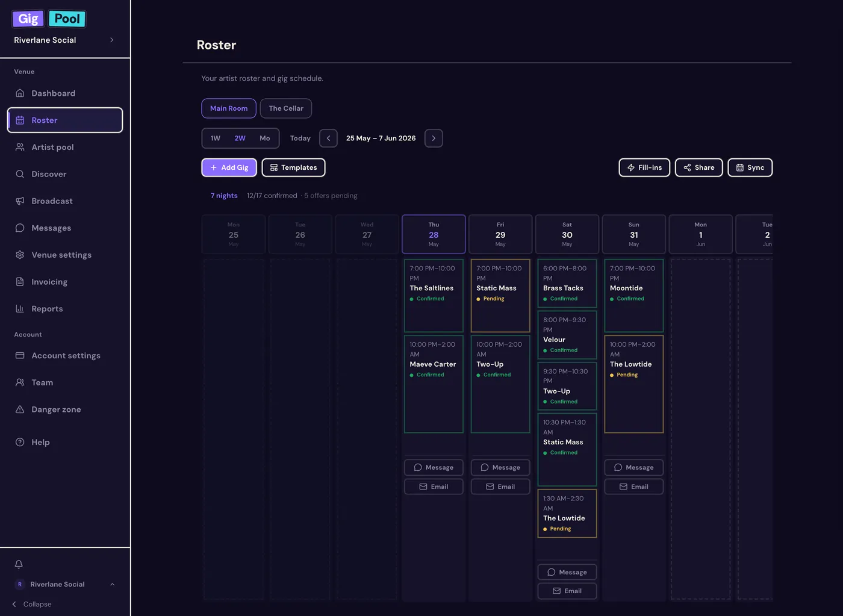Click '5 offers pending' text
The width and height of the screenshot is (843, 616).
click(331, 196)
